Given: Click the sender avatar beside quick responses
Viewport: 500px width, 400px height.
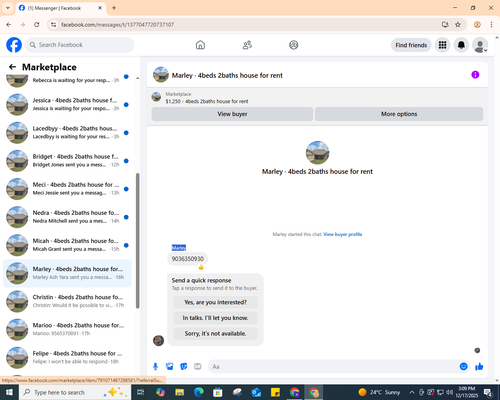Looking at the screenshot, I should pyautogui.click(x=158, y=341).
